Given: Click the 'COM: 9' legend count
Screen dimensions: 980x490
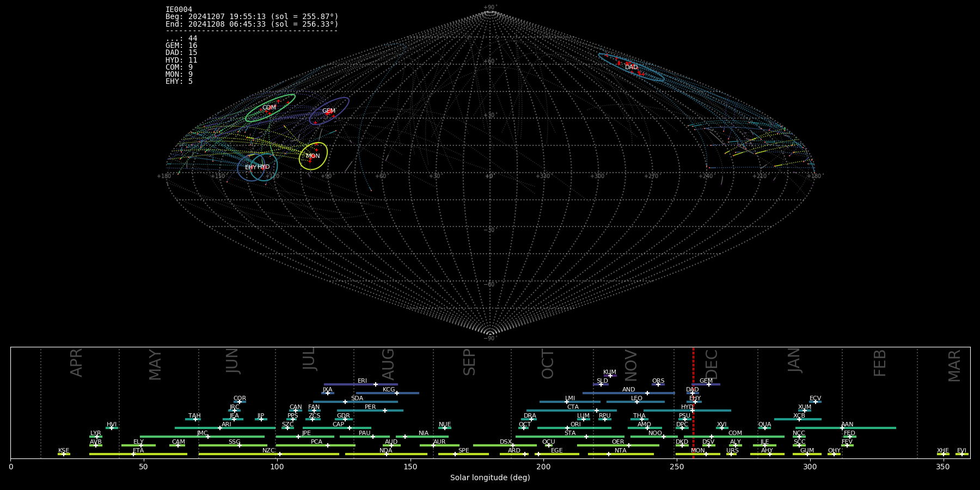Looking at the screenshot, I should (179, 67).
